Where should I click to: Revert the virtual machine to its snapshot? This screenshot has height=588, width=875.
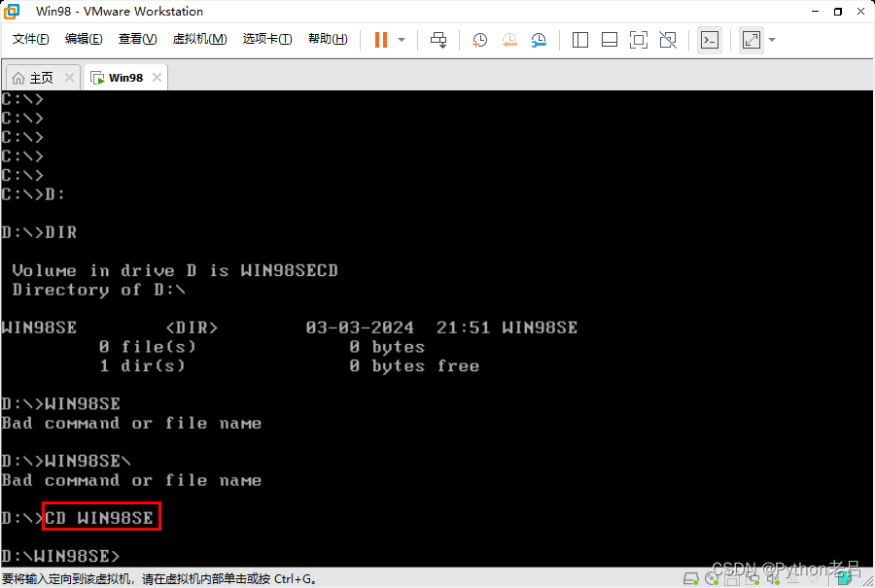click(508, 40)
